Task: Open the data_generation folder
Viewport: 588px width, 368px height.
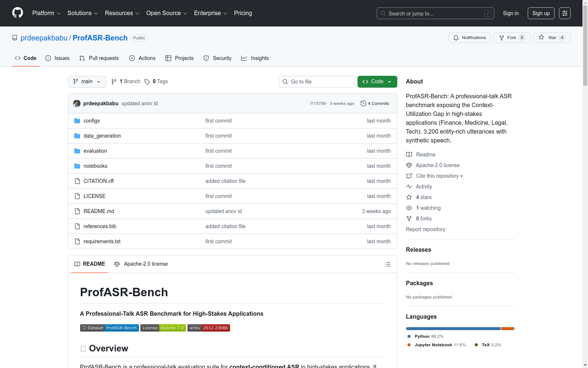Action: (x=102, y=136)
